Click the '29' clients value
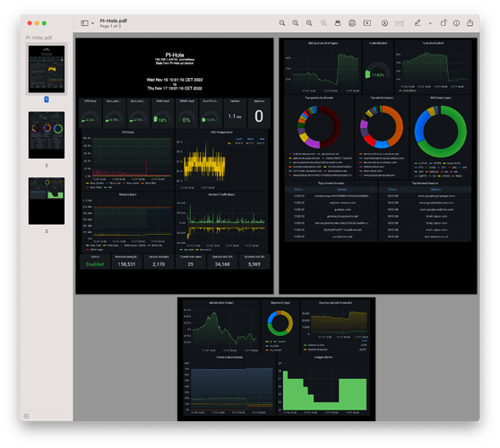Image resolution: width=500 pixels, height=448 pixels. click(190, 264)
